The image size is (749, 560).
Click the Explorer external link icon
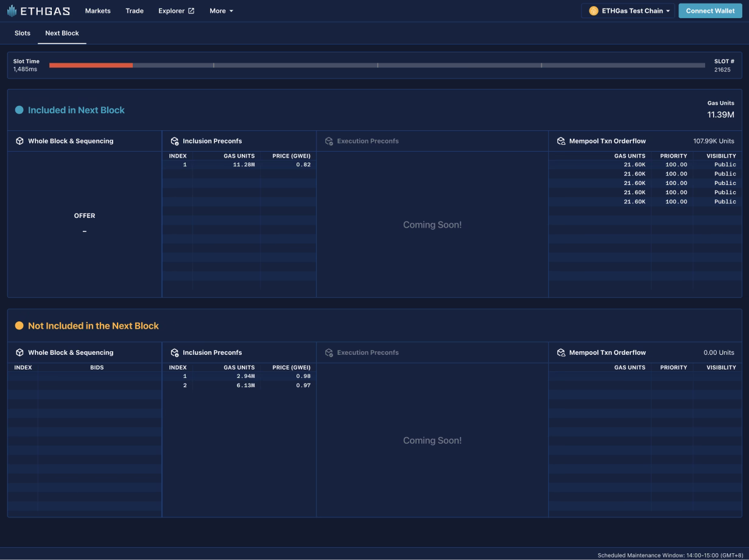pos(191,11)
